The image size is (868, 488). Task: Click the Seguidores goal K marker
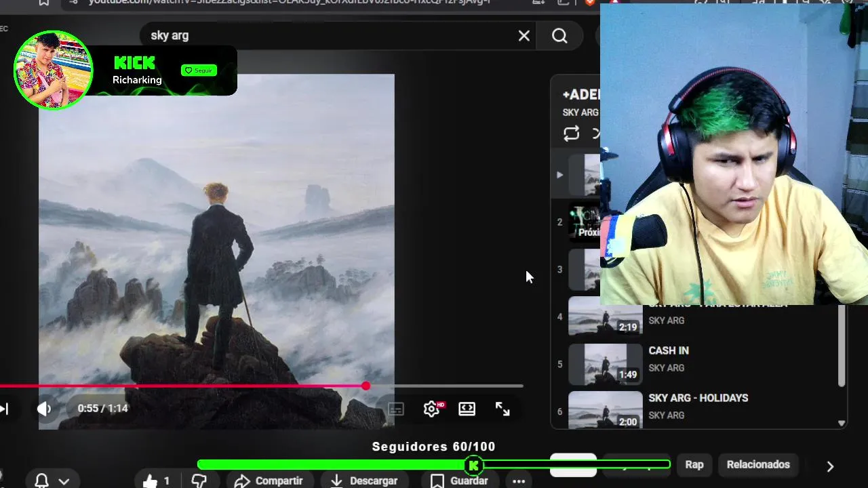point(474,465)
